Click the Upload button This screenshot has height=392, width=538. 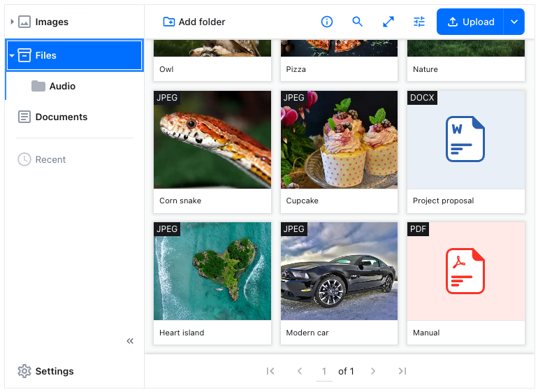pos(471,22)
